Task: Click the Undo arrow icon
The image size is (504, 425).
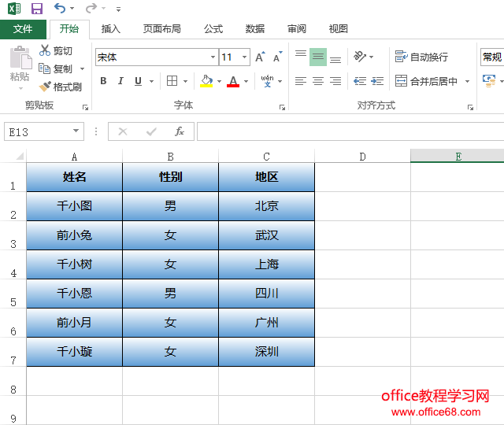Action: (x=60, y=8)
